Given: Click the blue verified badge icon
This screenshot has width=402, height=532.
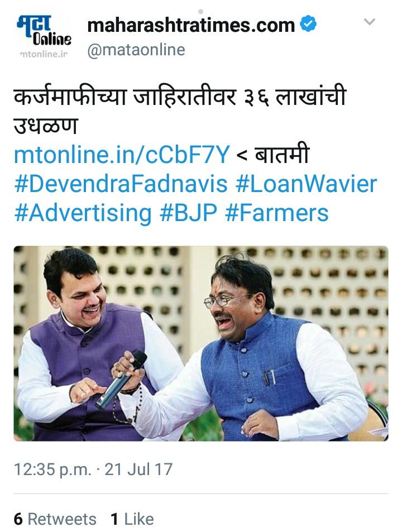Looking at the screenshot, I should coord(309,24).
